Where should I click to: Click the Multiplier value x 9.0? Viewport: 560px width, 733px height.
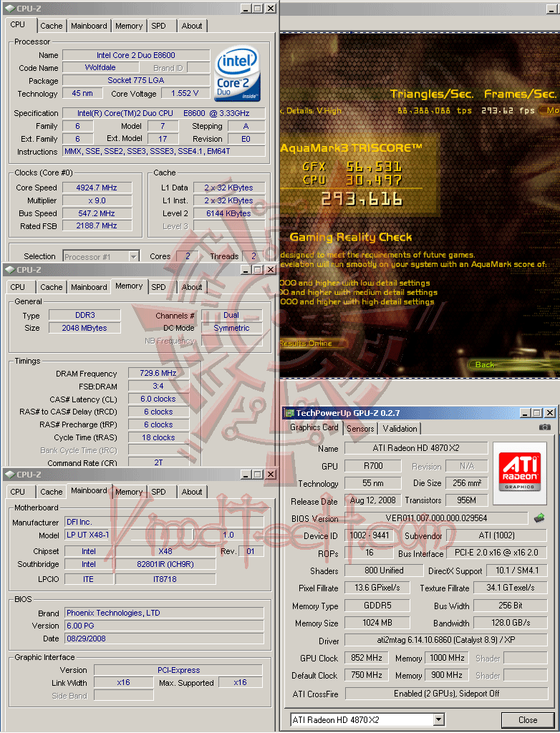[x=97, y=200]
